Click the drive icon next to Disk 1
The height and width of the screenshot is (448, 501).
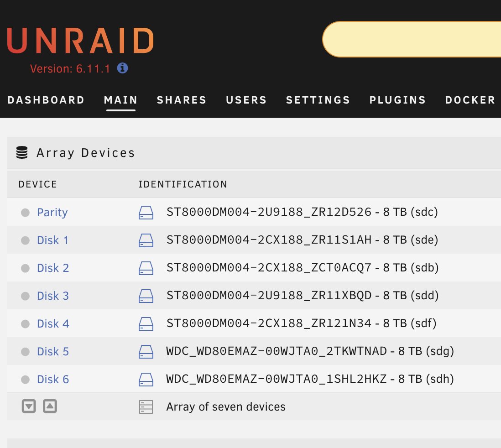tap(146, 240)
